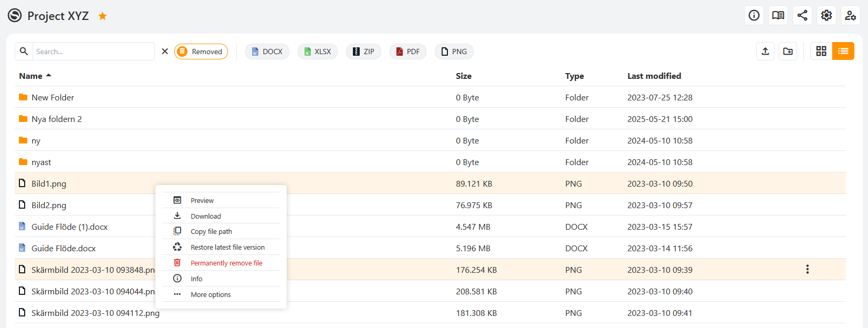Open the documentation book icon
Screen dimensions: 868x328
click(x=778, y=16)
